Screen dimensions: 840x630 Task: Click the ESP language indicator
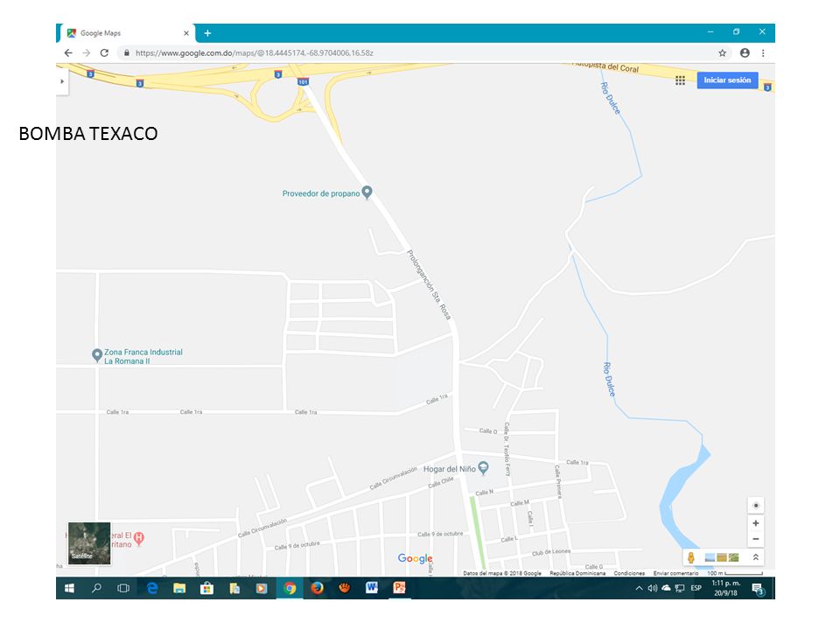click(x=696, y=588)
